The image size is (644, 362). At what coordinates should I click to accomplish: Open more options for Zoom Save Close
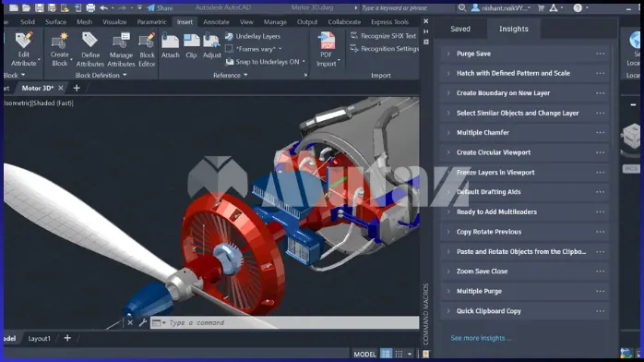click(600, 271)
